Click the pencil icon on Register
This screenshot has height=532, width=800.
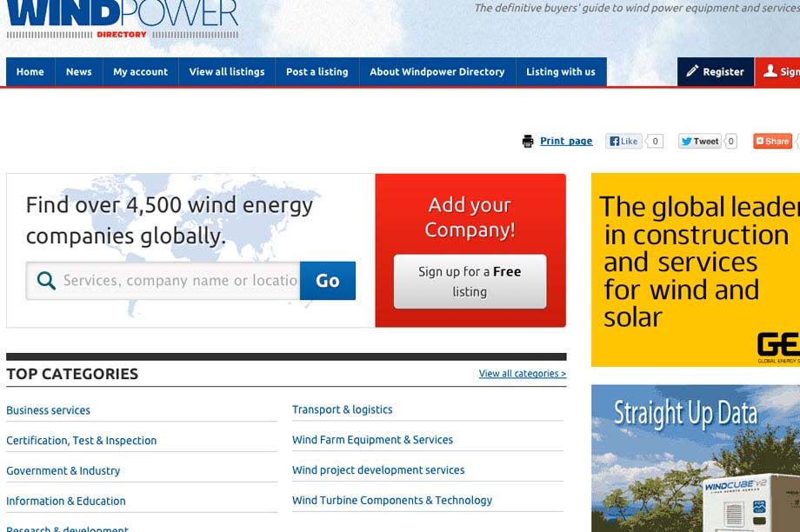click(x=692, y=71)
